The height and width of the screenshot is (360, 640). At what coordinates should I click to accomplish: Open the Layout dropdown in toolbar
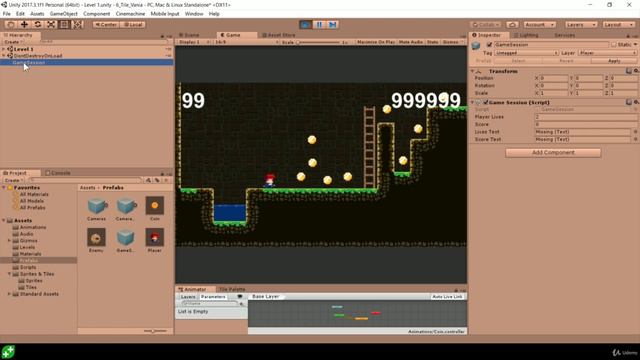[x=618, y=25]
